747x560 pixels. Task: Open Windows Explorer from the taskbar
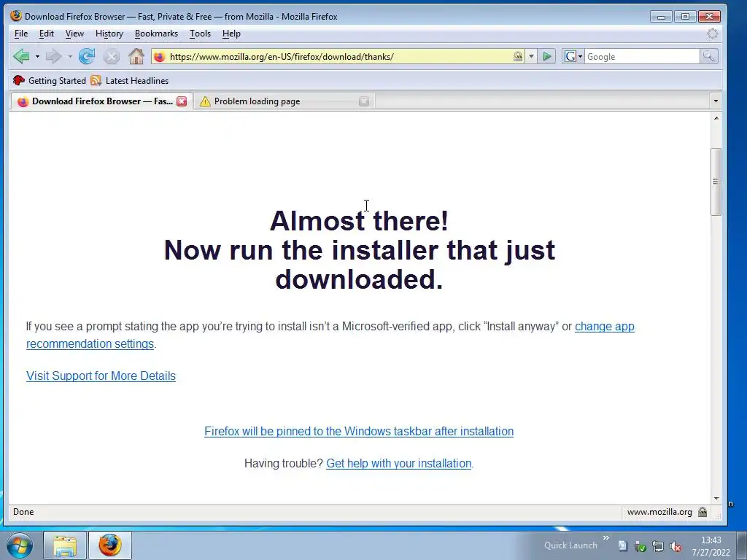tap(65, 545)
